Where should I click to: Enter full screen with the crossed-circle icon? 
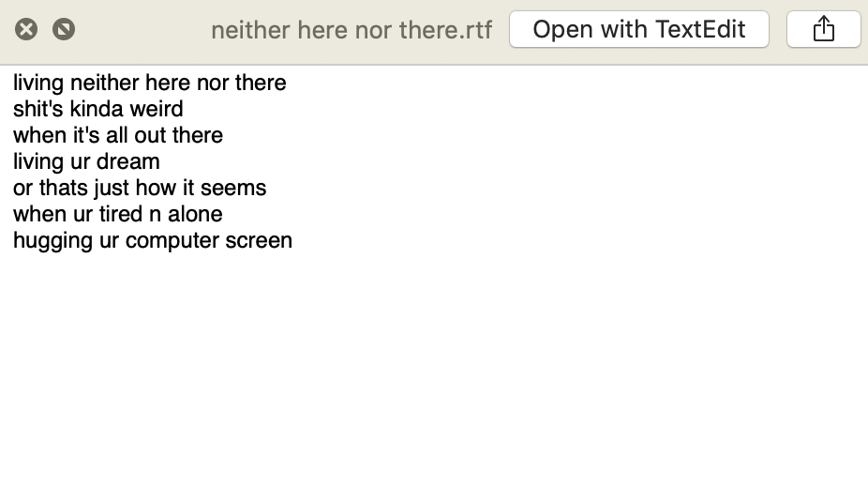pos(64,29)
